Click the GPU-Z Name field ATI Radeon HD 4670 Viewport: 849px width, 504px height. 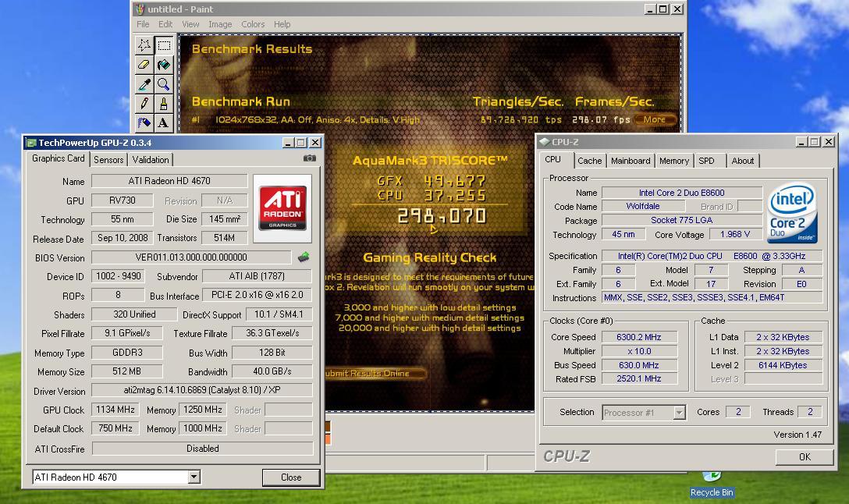169,181
